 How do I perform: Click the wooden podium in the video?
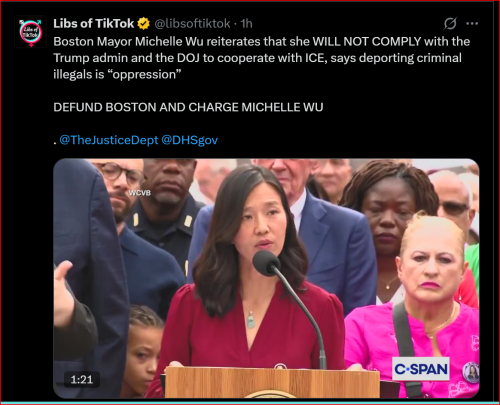pos(272,382)
